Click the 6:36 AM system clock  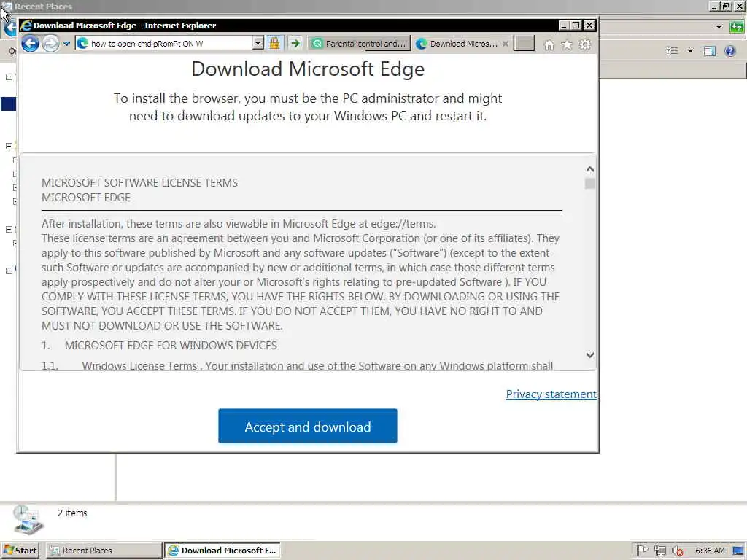coord(710,551)
